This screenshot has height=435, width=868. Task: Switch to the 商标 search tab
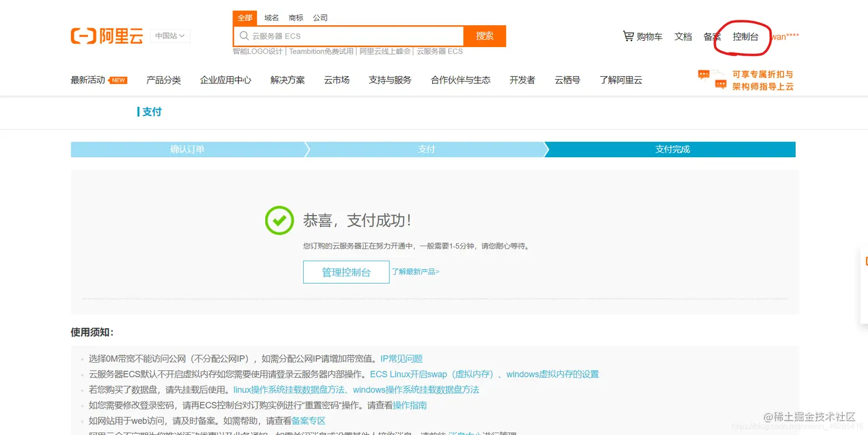tap(296, 17)
